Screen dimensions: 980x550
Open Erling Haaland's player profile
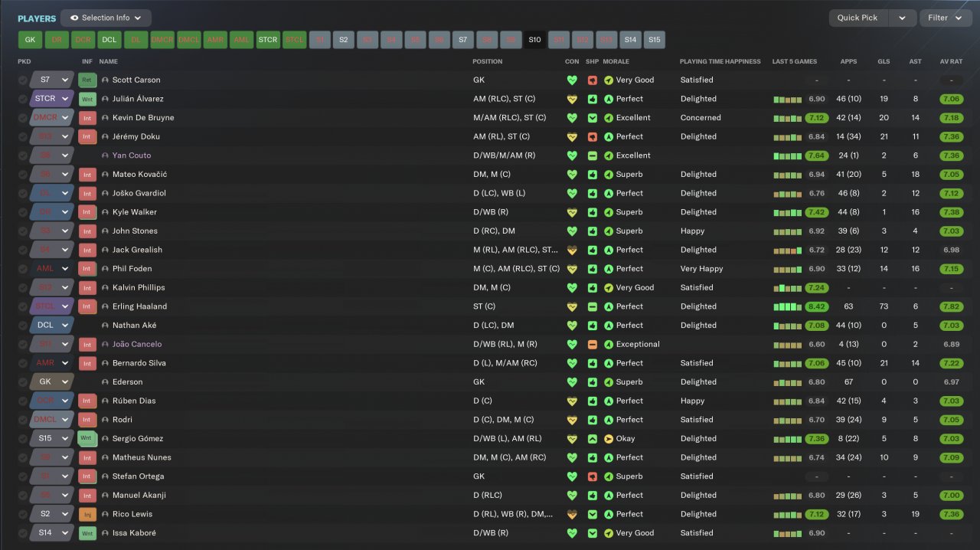(x=139, y=306)
